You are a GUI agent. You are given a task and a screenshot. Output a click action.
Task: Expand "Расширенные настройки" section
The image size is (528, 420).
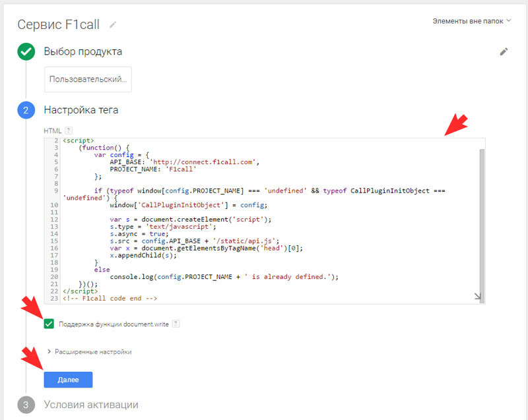click(x=90, y=351)
